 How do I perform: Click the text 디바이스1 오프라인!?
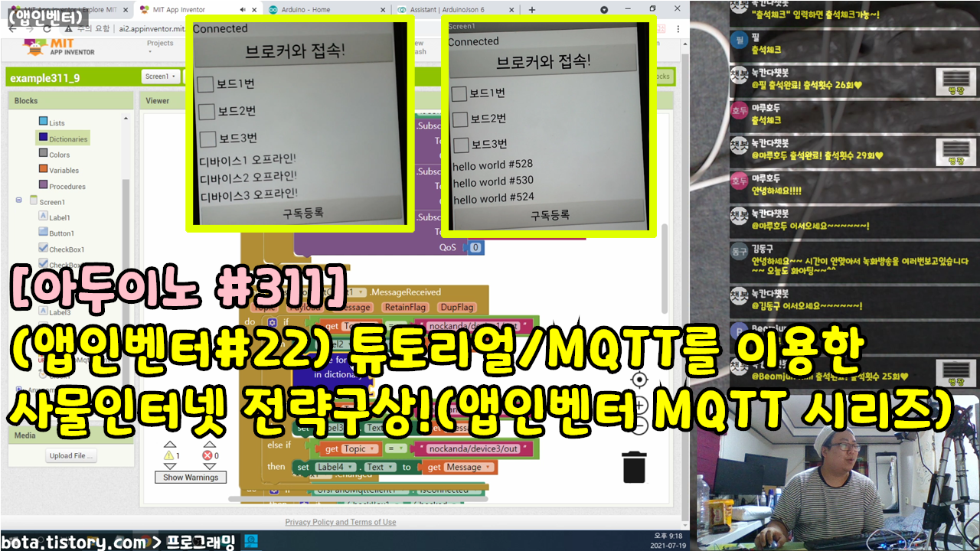tap(247, 161)
